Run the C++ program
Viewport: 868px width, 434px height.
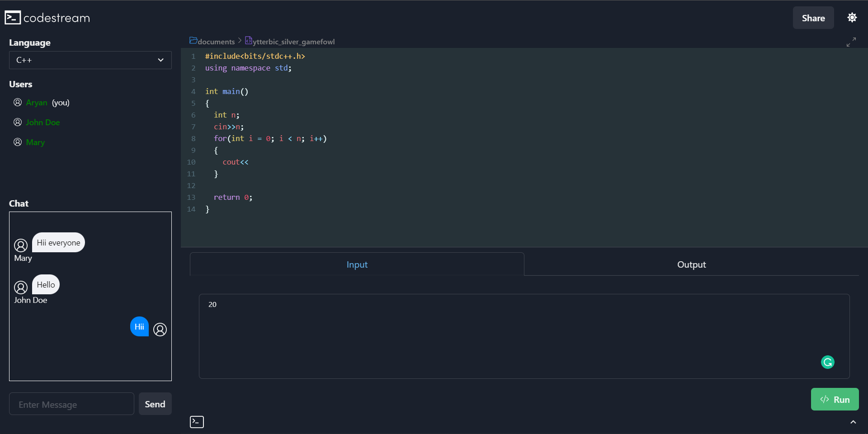click(x=835, y=399)
